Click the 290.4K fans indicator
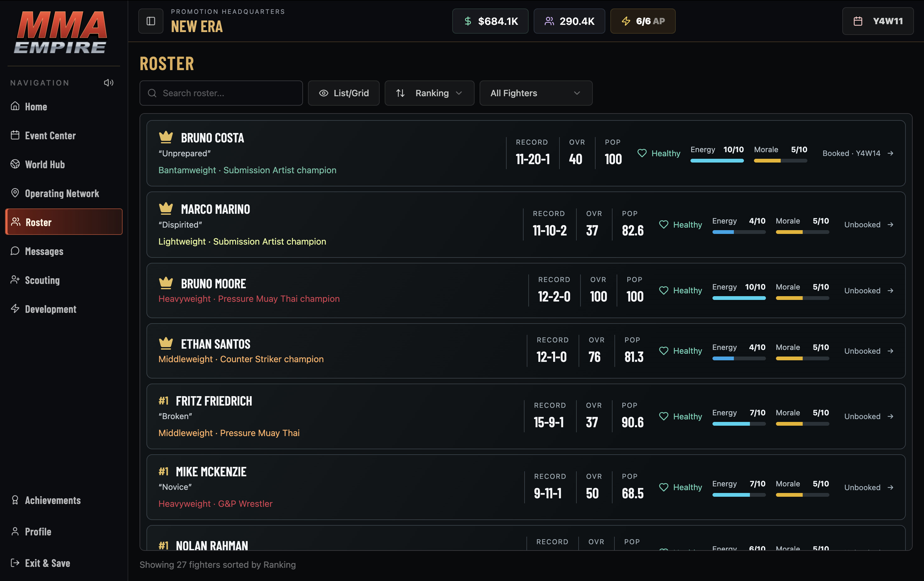The image size is (924, 581). pos(569,21)
